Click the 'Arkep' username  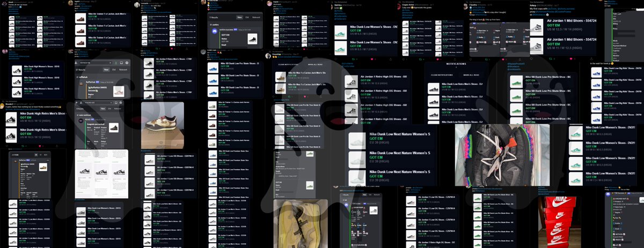pyautogui.click(x=532, y=5)
